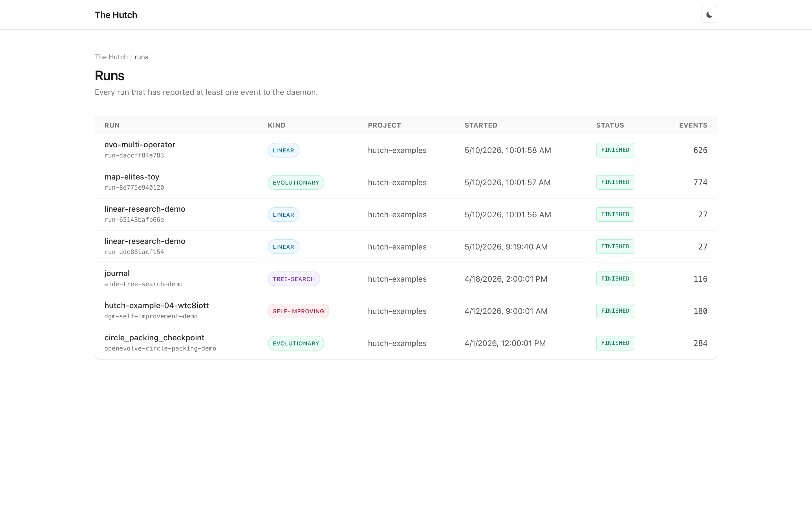Click LINEAR badge on evo-multi-operator row

click(283, 150)
